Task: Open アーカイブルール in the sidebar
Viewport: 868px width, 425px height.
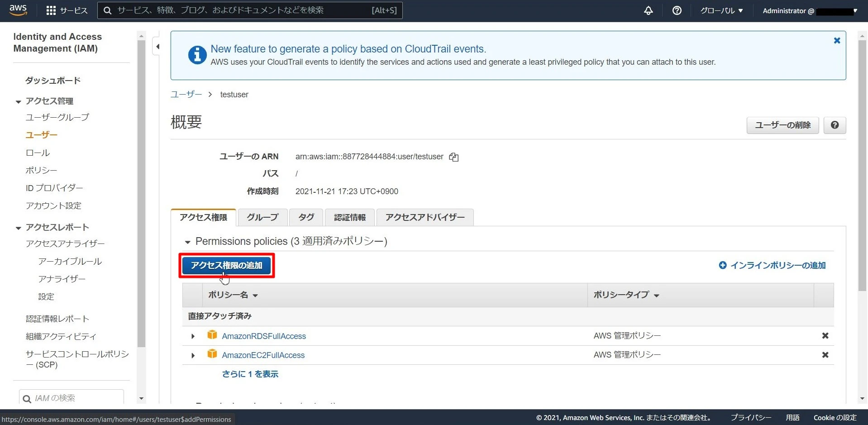Action: [70, 261]
